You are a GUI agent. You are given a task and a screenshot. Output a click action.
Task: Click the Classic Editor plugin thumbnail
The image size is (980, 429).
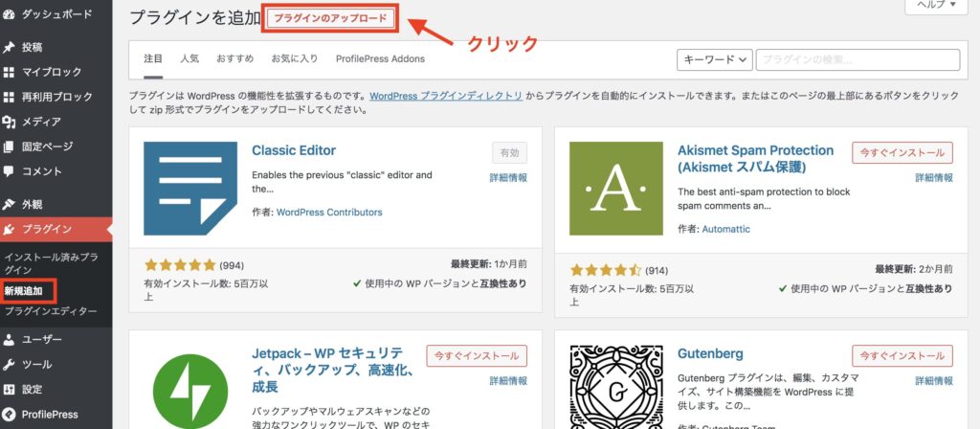pos(190,189)
